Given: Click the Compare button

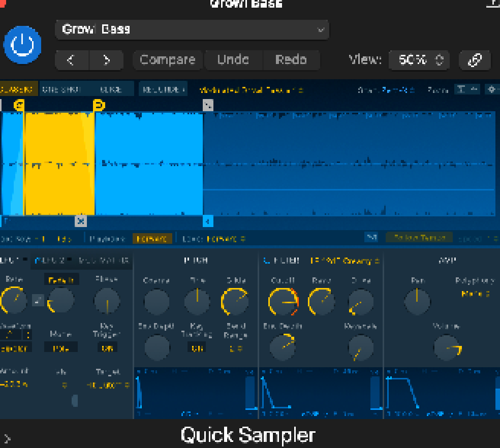Looking at the screenshot, I should click(168, 60).
